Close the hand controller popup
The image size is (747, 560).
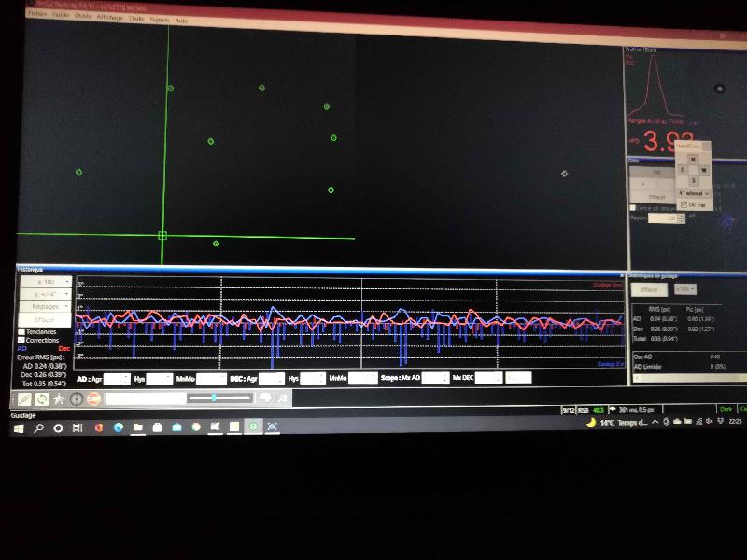coord(707,146)
